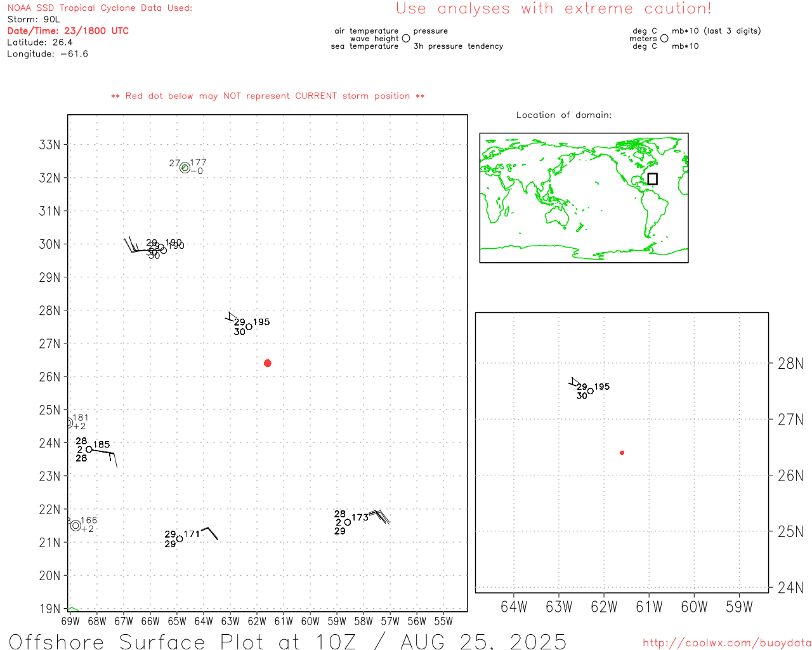The image size is (812, 650).
Task: Click 'NOAA SSD Tropical Cyclone Data Used:' header
Action: [x=100, y=8]
